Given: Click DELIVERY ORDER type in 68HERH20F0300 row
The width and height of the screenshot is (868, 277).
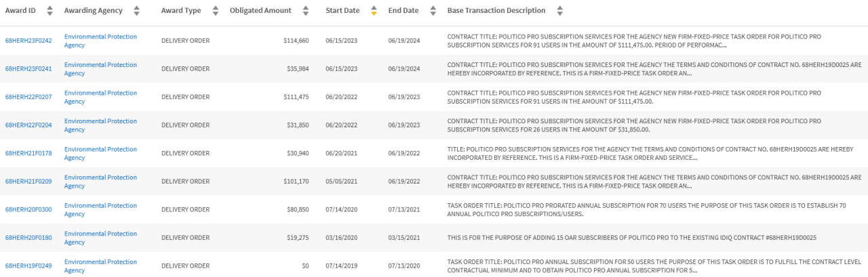Looking at the screenshot, I should click(x=185, y=209).
